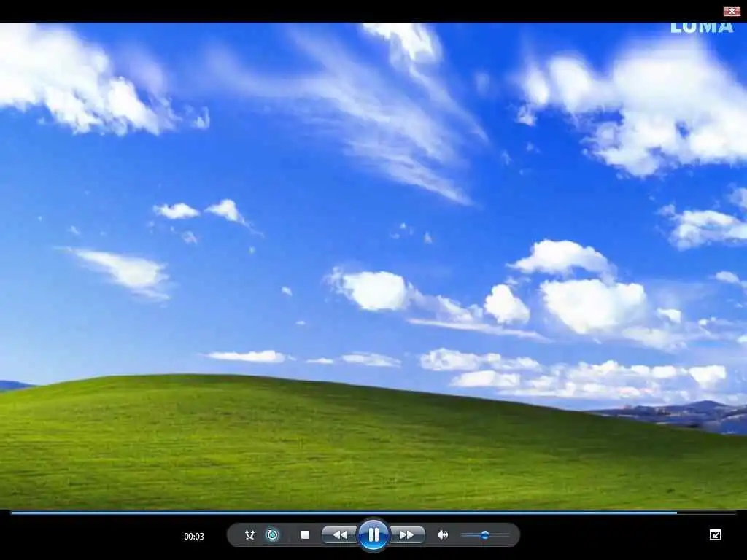Mute the audio with speaker icon
747x560 pixels.
click(x=443, y=534)
